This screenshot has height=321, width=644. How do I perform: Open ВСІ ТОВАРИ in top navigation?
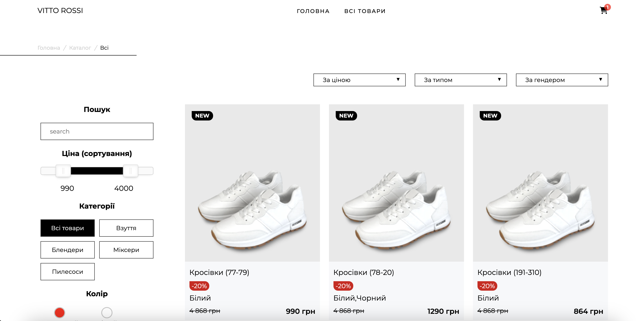pyautogui.click(x=365, y=11)
